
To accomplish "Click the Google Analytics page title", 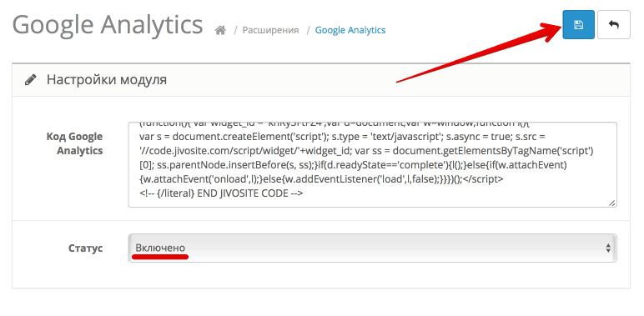I will click(108, 25).
